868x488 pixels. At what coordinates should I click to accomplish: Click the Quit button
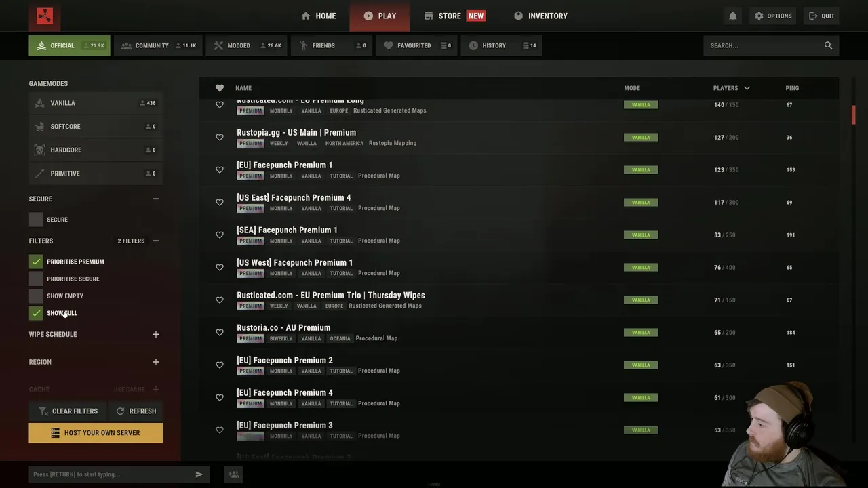pyautogui.click(x=821, y=16)
